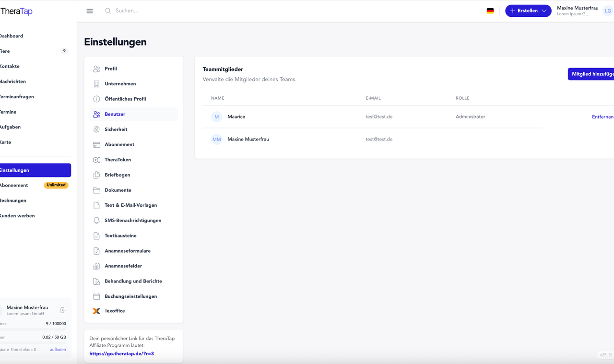Open Karte in the sidebar

pyautogui.click(x=5, y=142)
